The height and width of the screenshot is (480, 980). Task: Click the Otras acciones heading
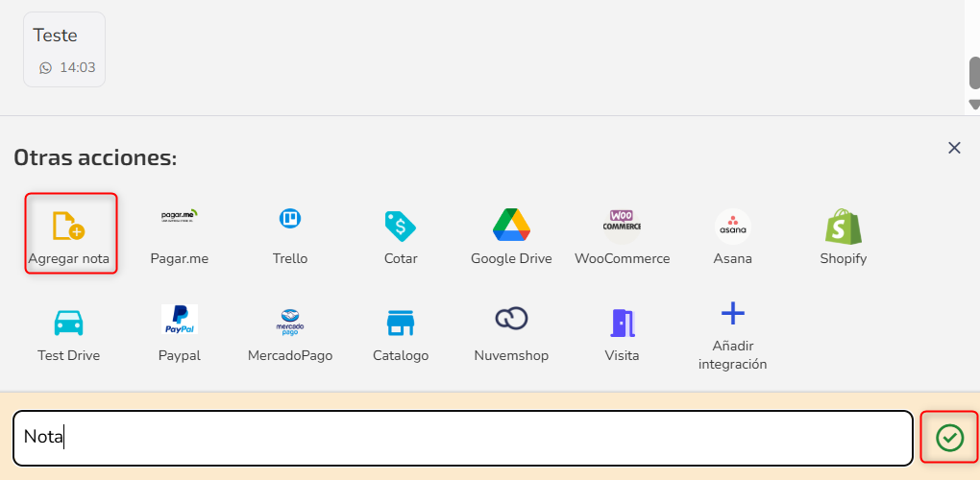pos(96,157)
